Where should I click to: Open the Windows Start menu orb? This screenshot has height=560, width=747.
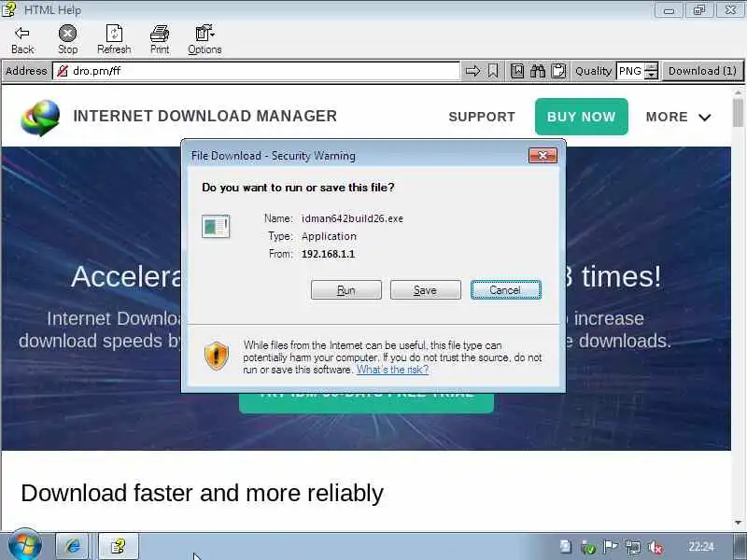coord(25,545)
